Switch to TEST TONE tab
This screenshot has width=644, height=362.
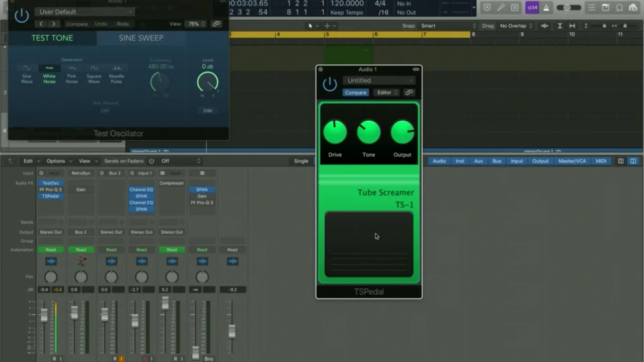52,38
